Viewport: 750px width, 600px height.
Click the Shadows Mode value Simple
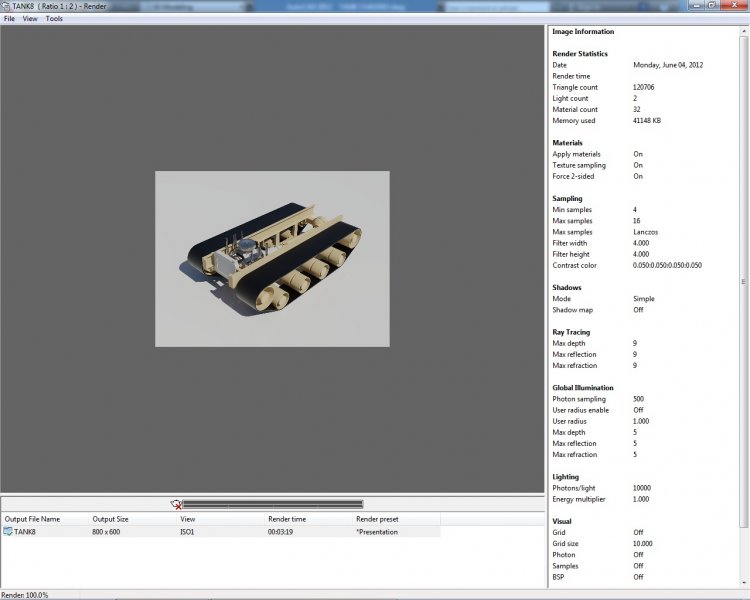[643, 299]
